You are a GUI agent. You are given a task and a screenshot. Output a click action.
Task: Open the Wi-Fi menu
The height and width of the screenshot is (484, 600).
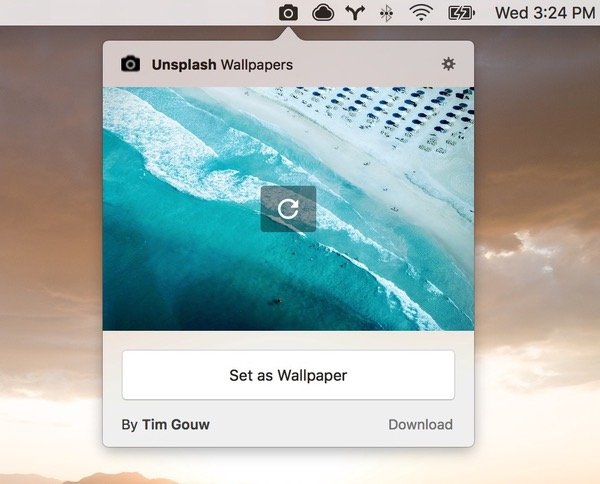pos(421,13)
